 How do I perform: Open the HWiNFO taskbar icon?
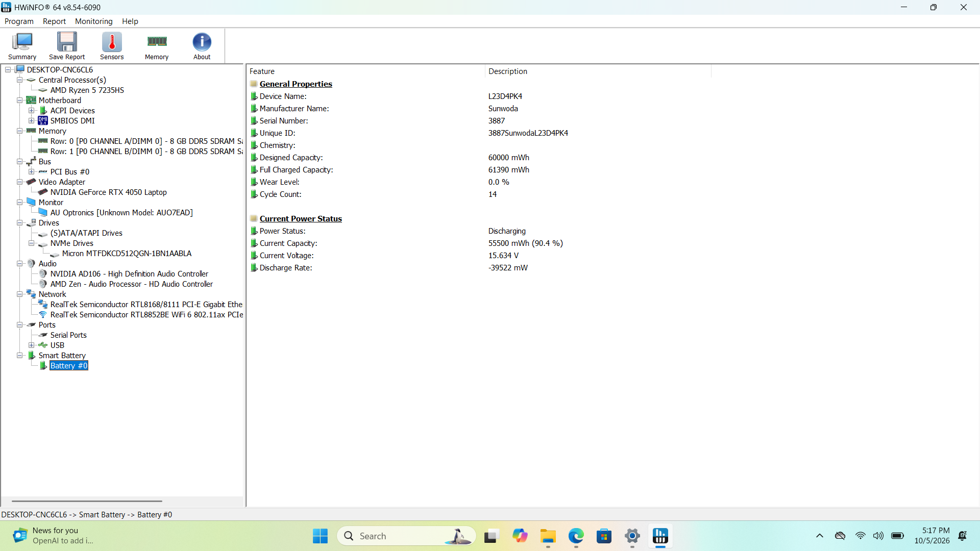(x=660, y=536)
